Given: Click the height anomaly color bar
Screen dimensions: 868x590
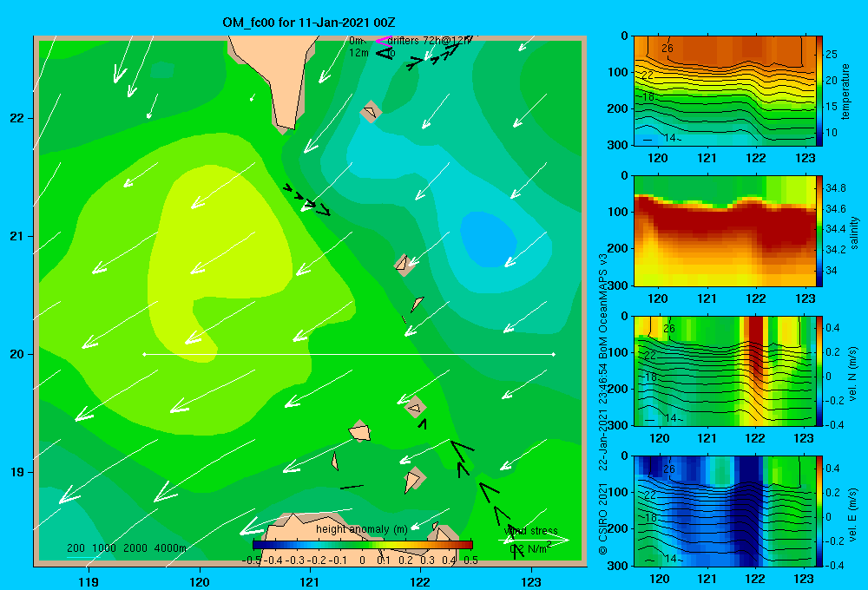Looking at the screenshot, I should [363, 545].
